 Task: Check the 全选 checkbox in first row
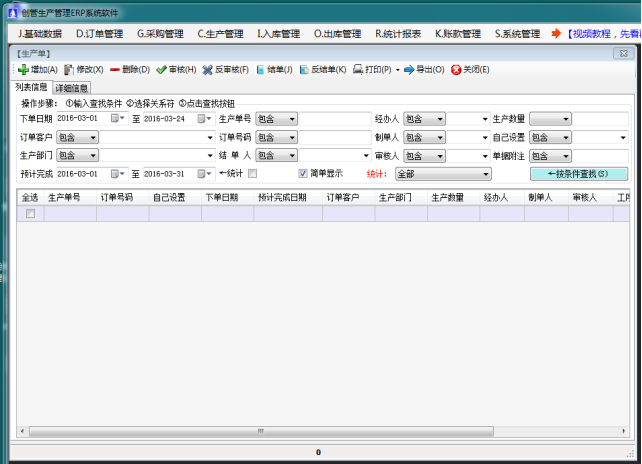pos(30,214)
